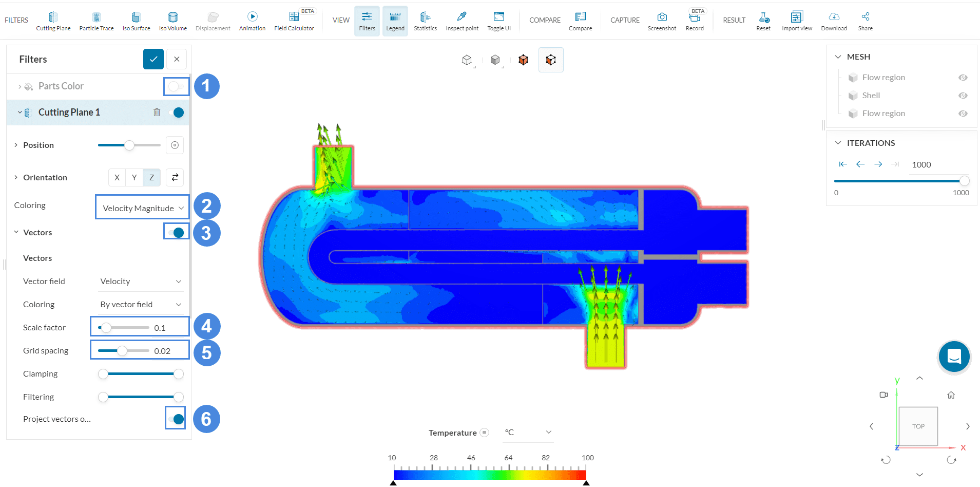Screen dimensions: 980x487
Task: Open the Velocity Magnitude coloring dropdown
Action: tap(142, 208)
